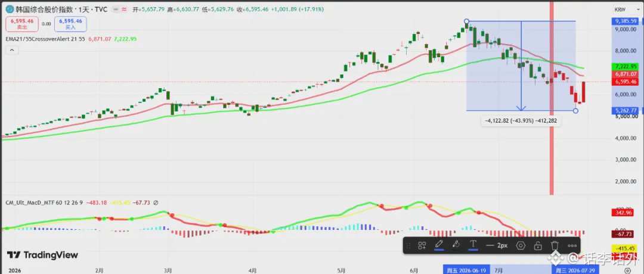Click the Korea Composite index symbol logo
The height and width of the screenshot is (274, 644).
tap(10, 8)
